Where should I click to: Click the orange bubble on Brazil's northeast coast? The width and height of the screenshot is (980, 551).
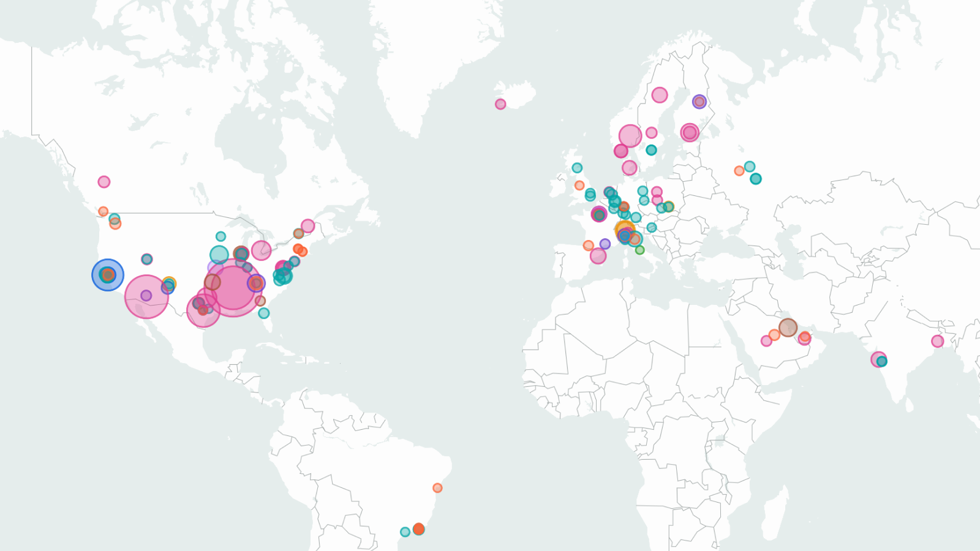click(437, 488)
